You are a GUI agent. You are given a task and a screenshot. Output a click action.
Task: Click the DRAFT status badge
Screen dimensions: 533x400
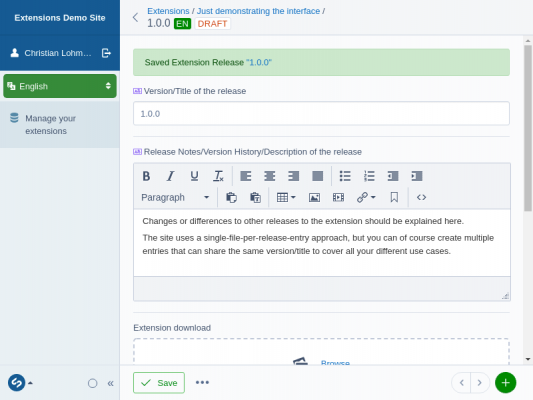coord(212,24)
